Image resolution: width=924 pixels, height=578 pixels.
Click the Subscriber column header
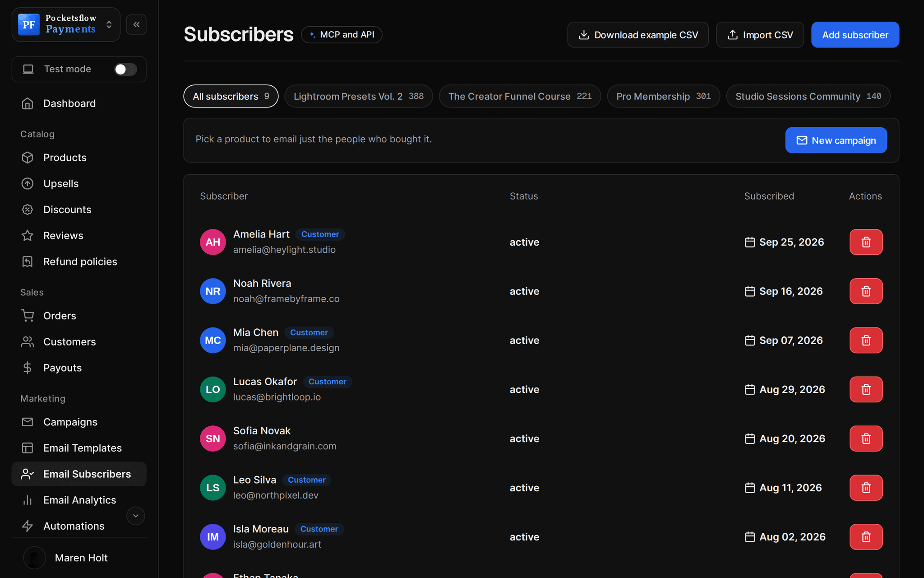pos(224,196)
